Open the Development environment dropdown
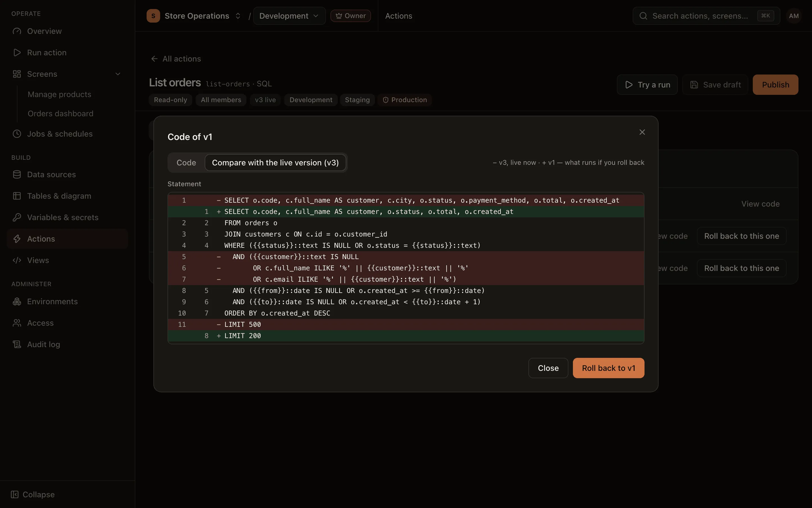Viewport: 812px width, 508px height. 289,16
